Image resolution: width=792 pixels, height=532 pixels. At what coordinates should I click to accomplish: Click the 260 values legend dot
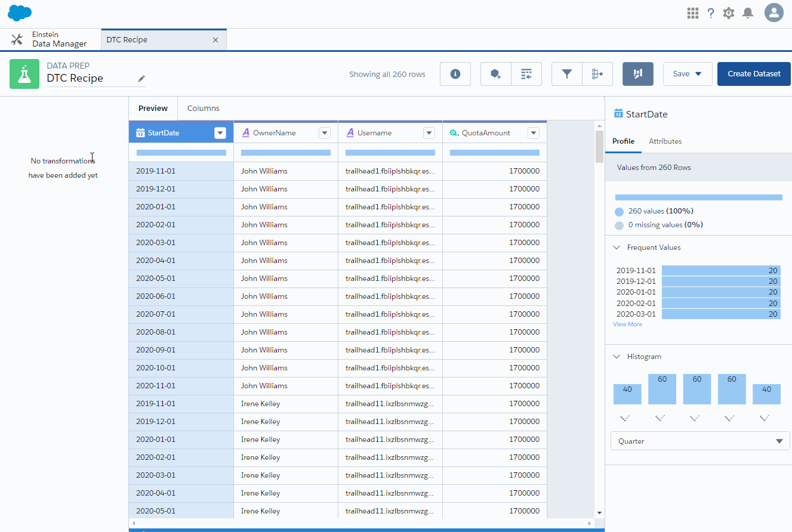click(x=619, y=212)
